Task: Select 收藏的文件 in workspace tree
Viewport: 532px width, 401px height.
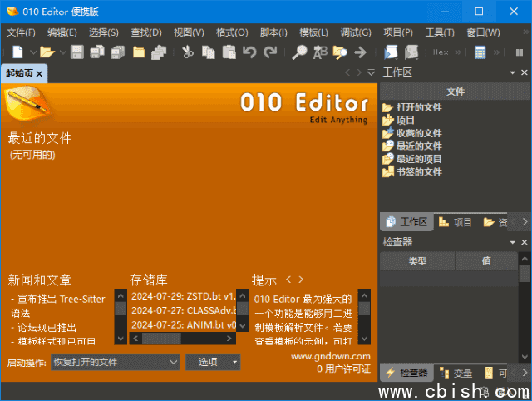Action: click(419, 133)
